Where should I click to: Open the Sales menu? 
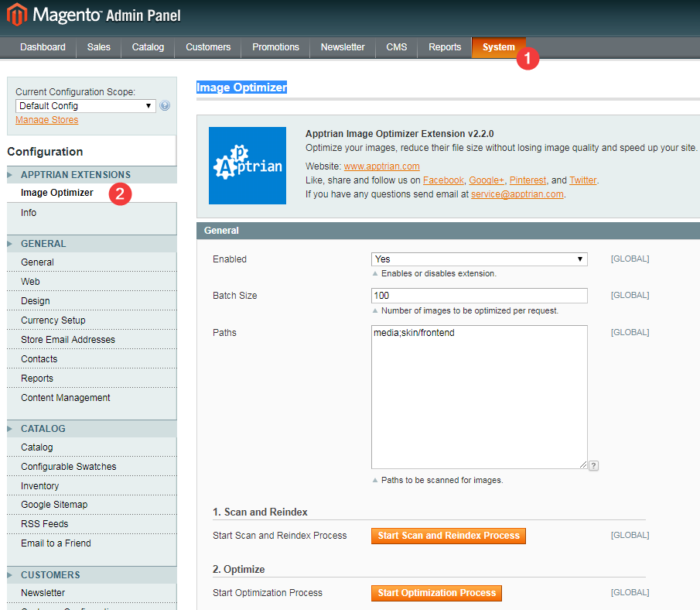coord(99,47)
